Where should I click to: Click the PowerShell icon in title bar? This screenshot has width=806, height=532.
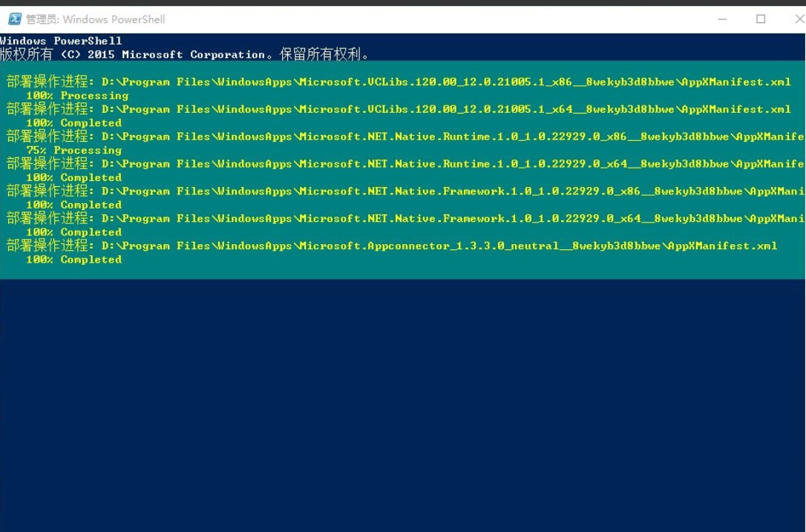coord(14,19)
